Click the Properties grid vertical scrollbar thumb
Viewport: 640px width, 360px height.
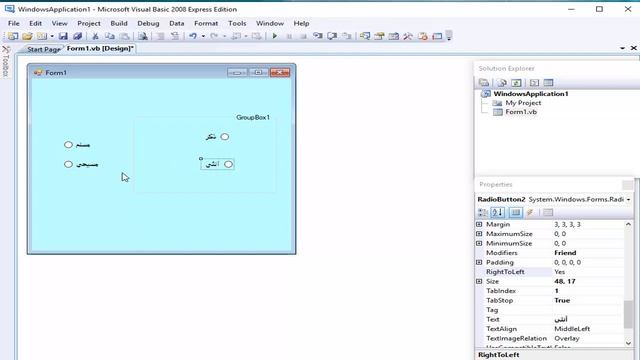(x=628, y=314)
